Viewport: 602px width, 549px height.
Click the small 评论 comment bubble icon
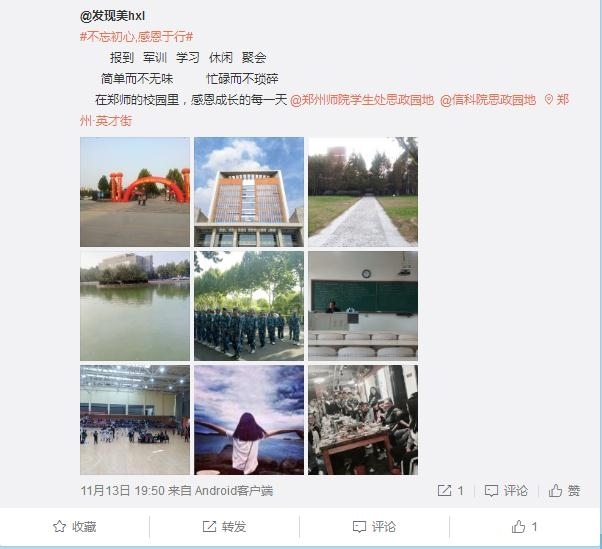tap(491, 491)
